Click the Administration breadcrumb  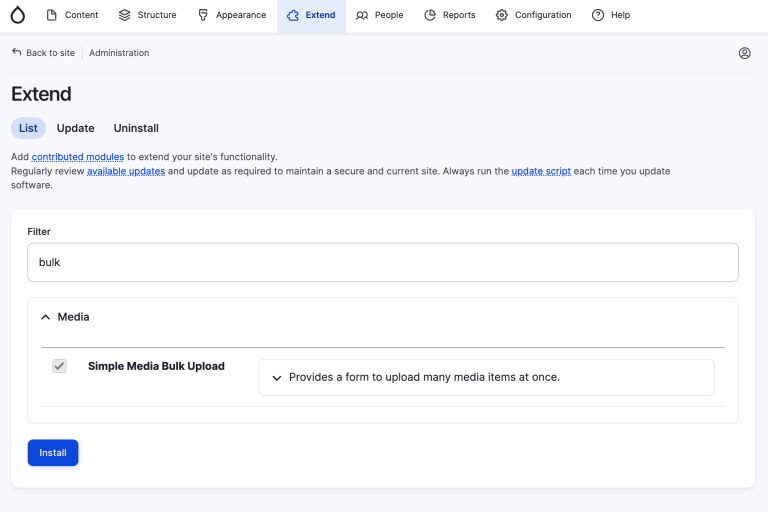[119, 53]
